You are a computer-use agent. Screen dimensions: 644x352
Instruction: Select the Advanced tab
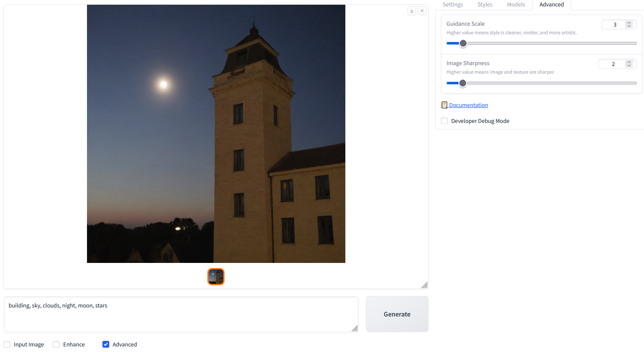point(551,5)
